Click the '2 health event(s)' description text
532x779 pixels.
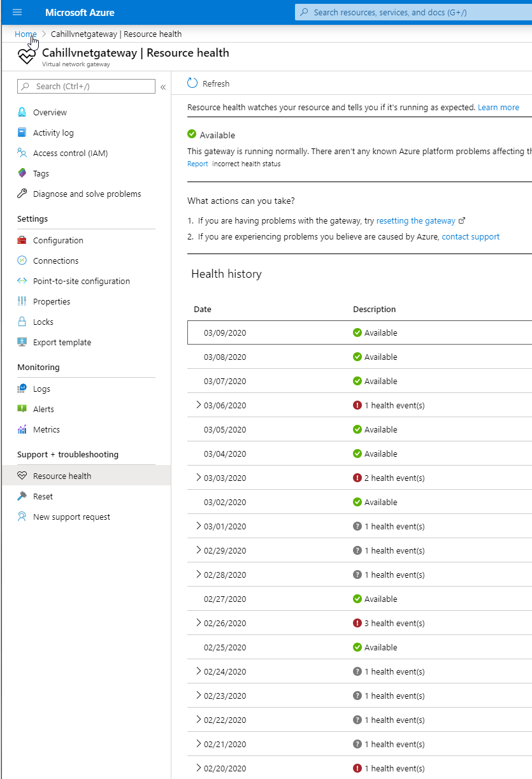394,478
